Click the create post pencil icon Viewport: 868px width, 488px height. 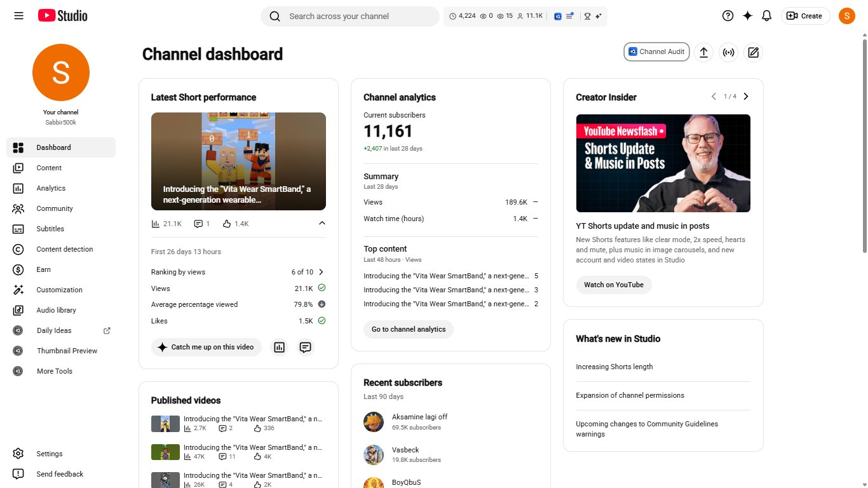click(754, 53)
